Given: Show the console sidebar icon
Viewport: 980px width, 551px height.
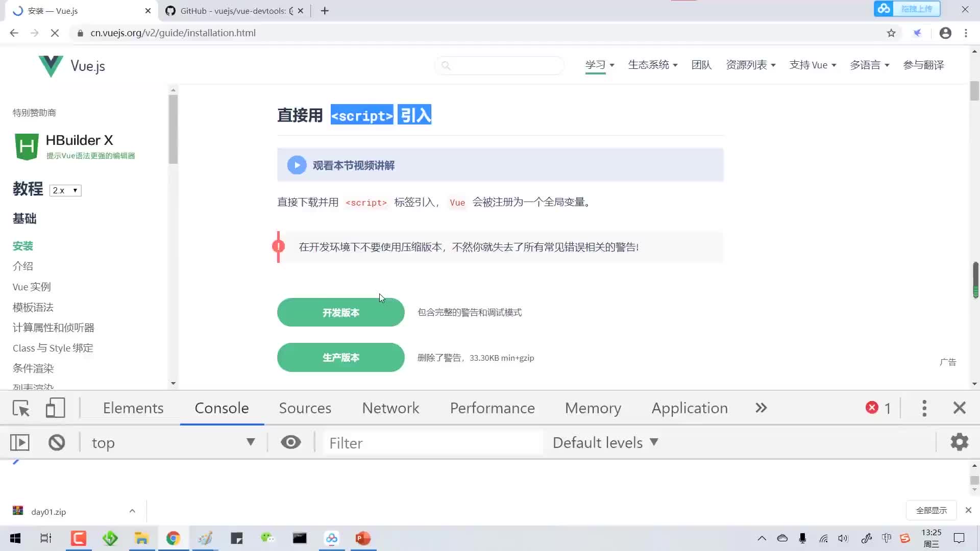Looking at the screenshot, I should pyautogui.click(x=20, y=442).
